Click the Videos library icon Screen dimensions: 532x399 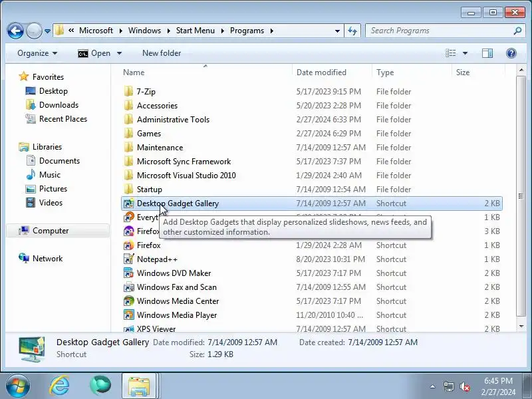31,203
